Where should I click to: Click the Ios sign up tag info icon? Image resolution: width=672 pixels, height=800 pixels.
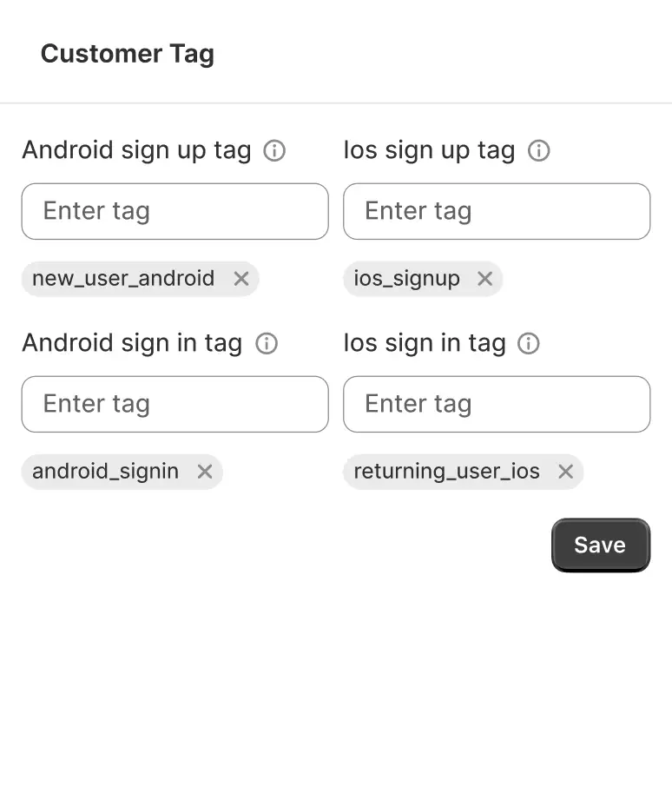pos(539,151)
